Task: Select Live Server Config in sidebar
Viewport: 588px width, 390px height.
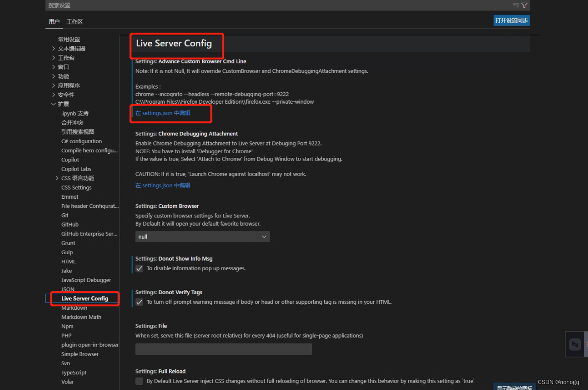Action: coord(84,298)
